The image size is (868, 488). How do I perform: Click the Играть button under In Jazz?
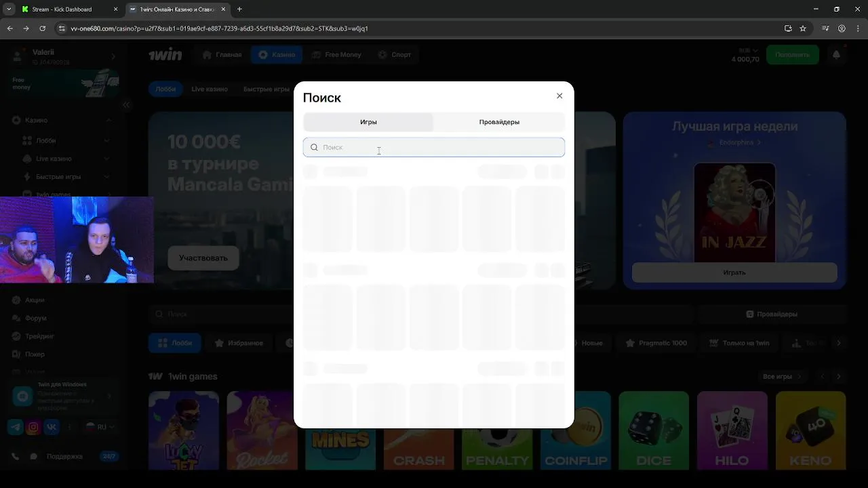click(734, 272)
